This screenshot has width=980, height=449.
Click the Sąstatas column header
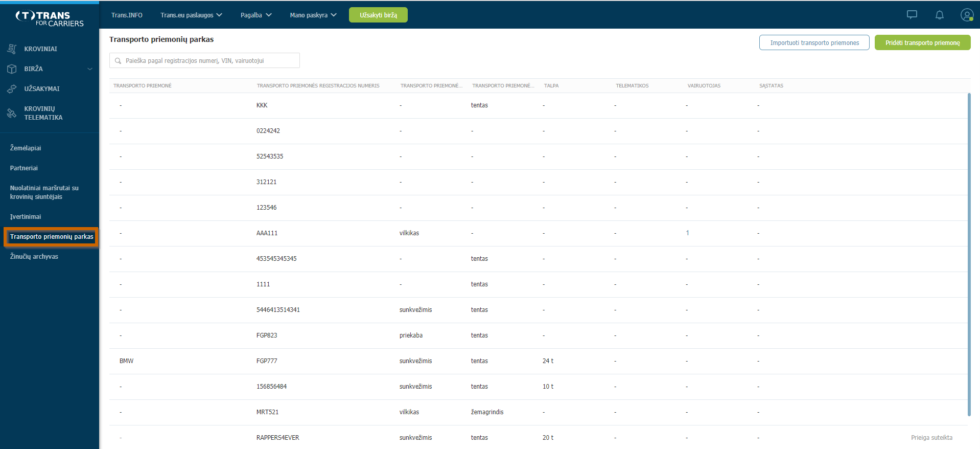[x=771, y=86]
